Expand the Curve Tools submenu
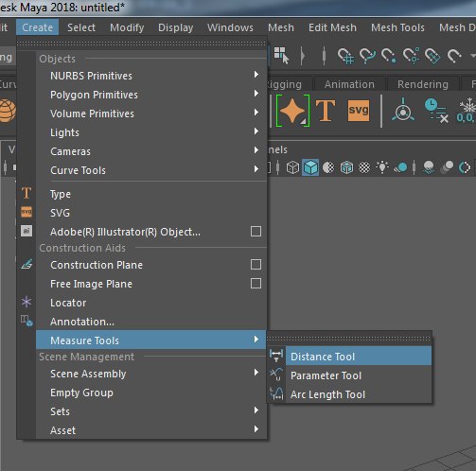The image size is (476, 471). pos(151,170)
